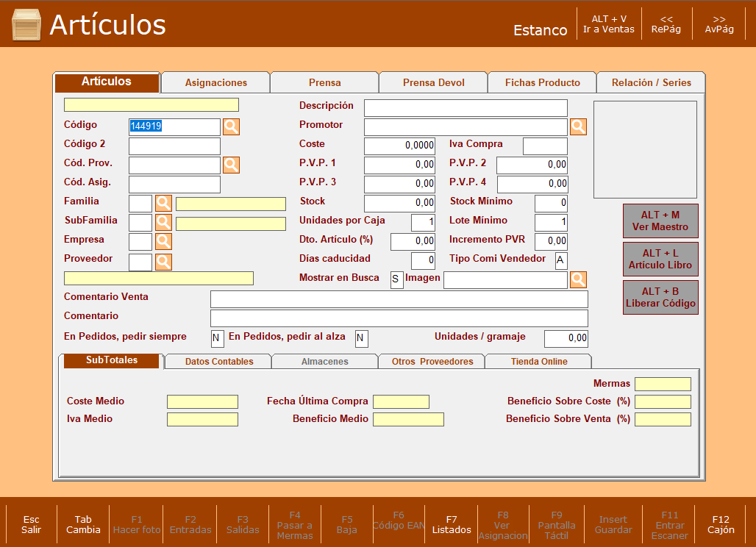756x547 pixels.
Task: Click the P.V.P. 1 price field
Action: tap(400, 165)
